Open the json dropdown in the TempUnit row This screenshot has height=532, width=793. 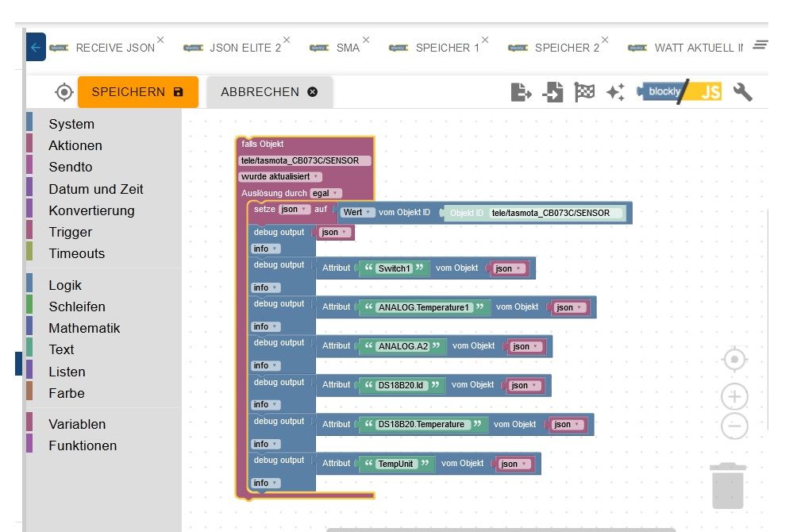tap(514, 464)
